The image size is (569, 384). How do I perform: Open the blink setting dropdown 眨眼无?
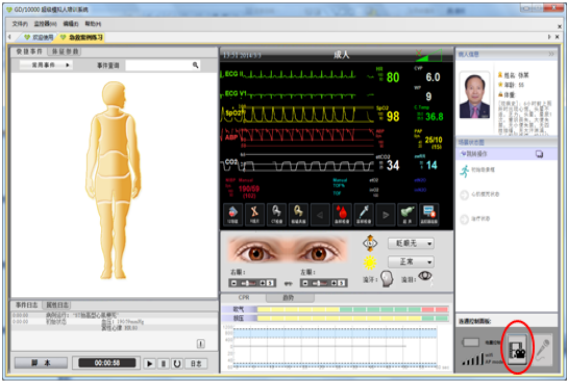pos(411,243)
